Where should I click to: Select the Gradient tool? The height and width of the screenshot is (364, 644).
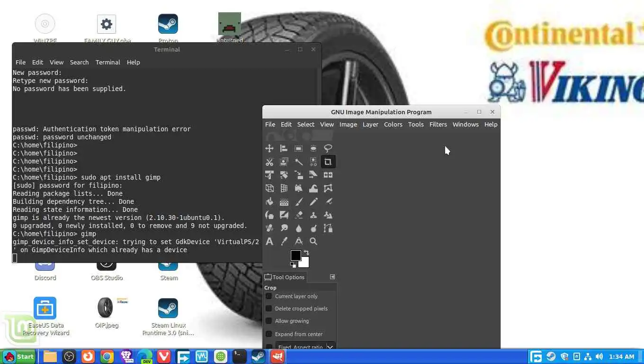(284, 201)
